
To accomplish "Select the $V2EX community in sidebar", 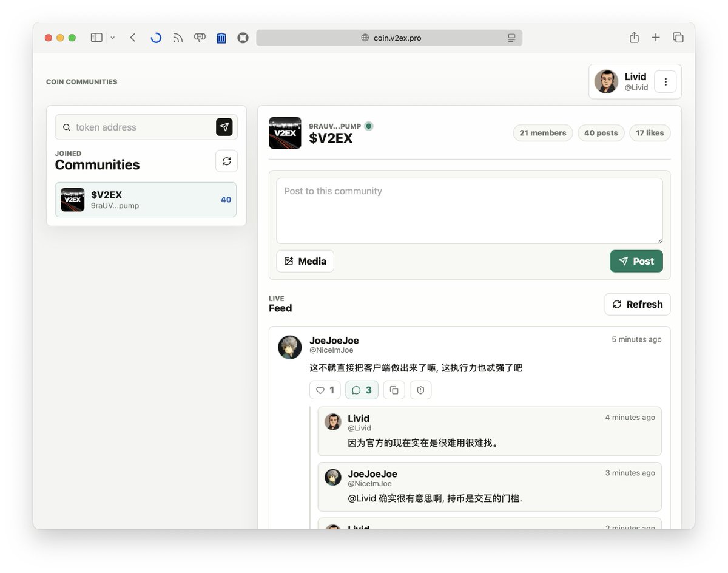I will coord(146,200).
